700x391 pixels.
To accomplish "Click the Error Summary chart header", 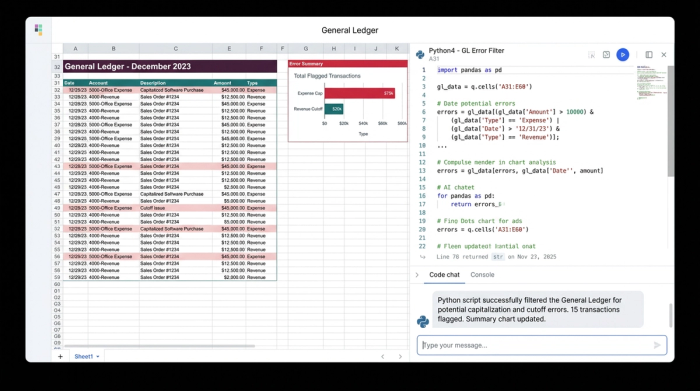I will point(348,64).
